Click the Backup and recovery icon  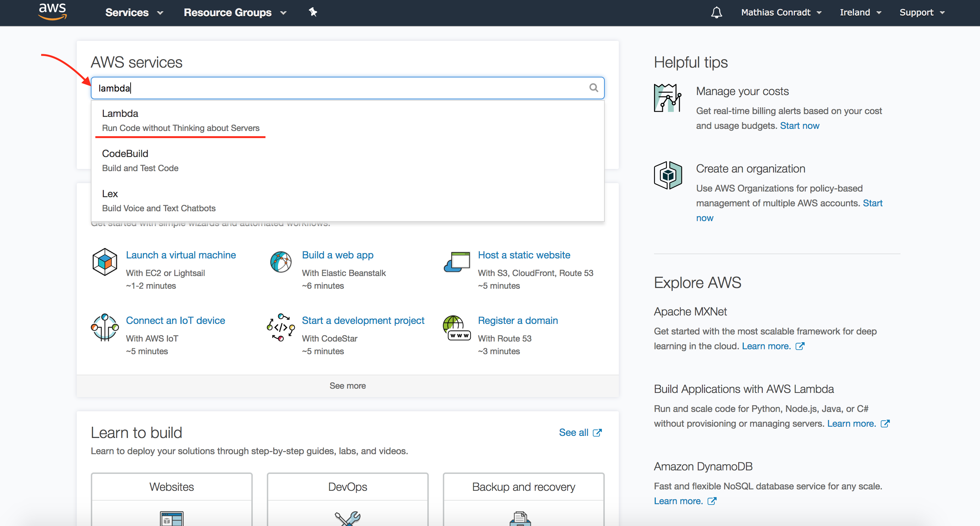520,518
